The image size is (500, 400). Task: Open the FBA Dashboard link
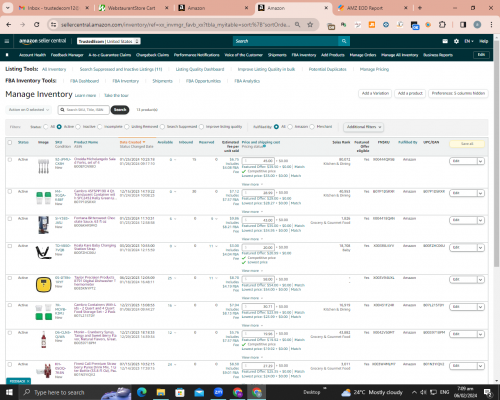pos(84,81)
